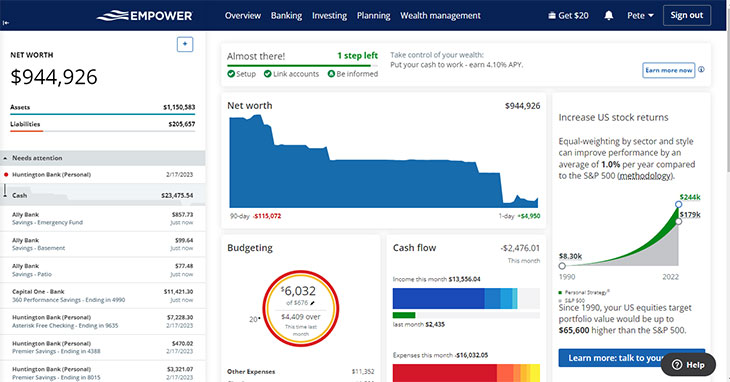This screenshot has height=382, width=730.
Task: Click the Sign out button
Action: tap(687, 15)
